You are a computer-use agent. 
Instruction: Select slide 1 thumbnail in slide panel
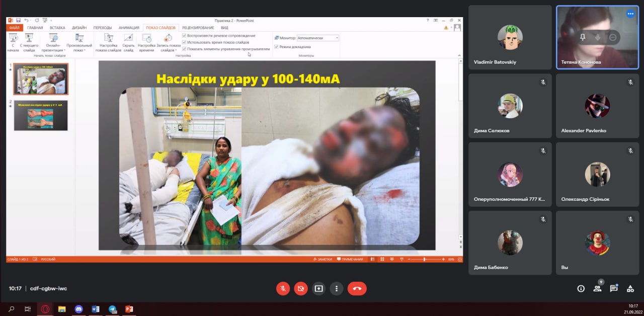click(x=41, y=79)
